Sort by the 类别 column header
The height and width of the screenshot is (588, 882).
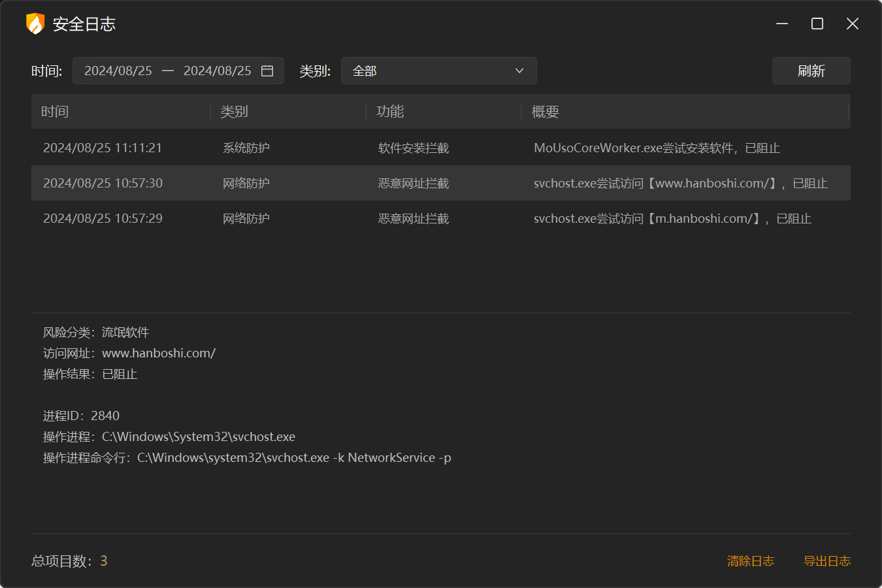pyautogui.click(x=288, y=112)
